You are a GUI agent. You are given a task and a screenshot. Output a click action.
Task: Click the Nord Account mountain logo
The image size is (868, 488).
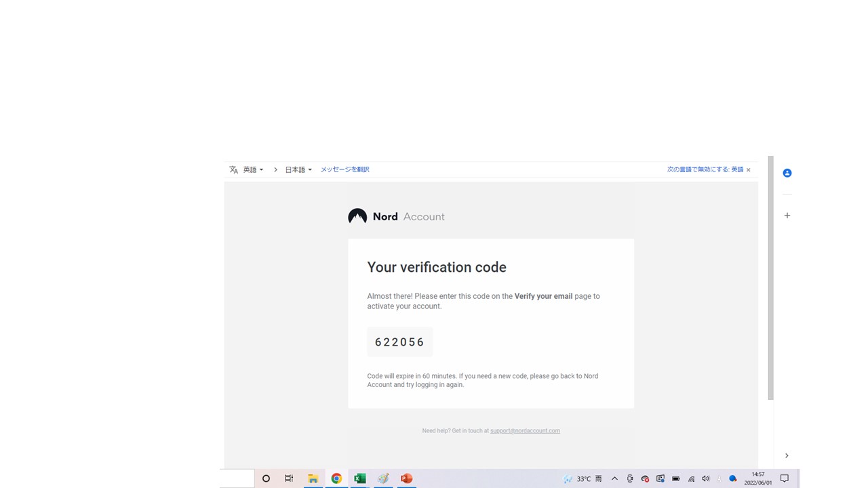click(357, 216)
